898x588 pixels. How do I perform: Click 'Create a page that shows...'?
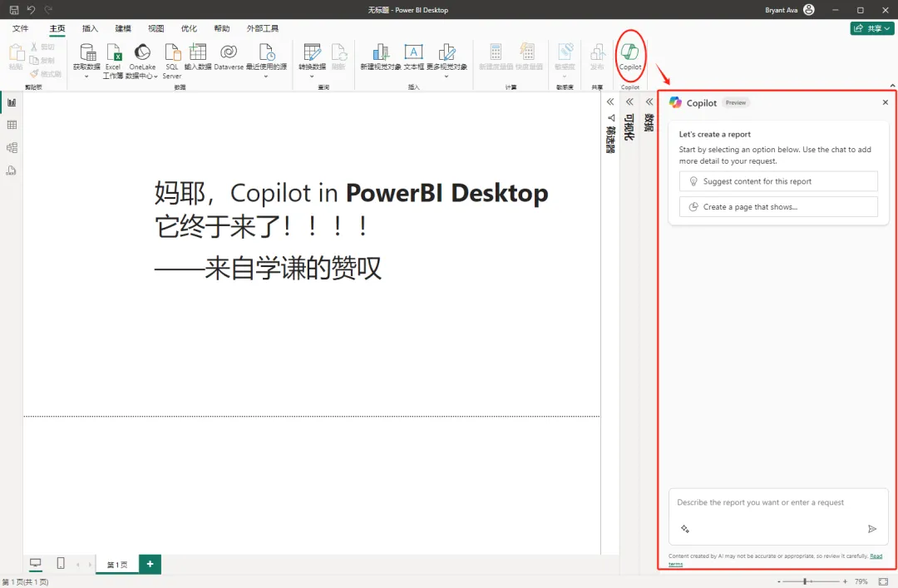click(778, 206)
